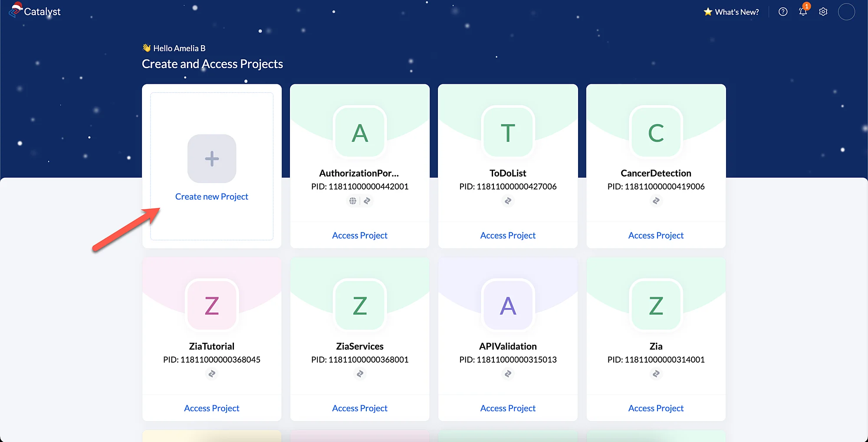Click the Catalyst icon under APIValidation PID
This screenshot has height=442, width=868.
tap(508, 373)
